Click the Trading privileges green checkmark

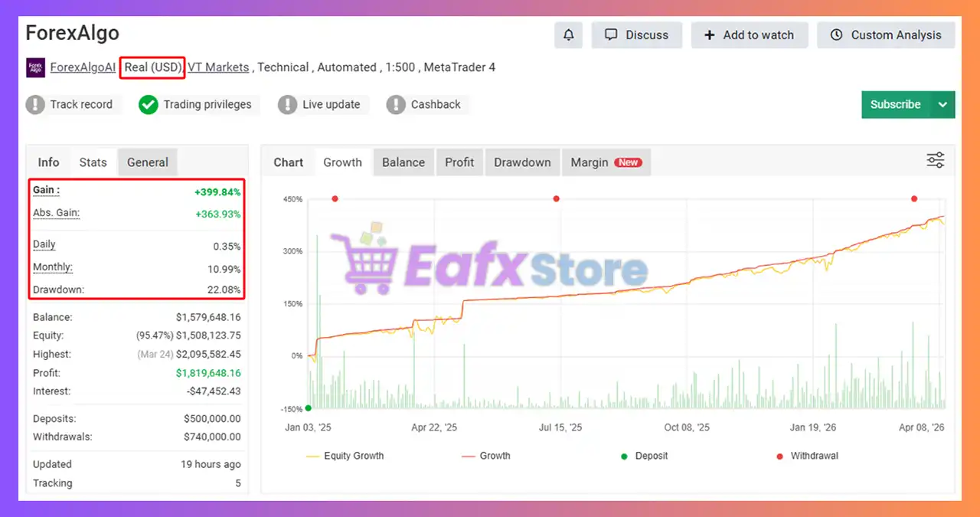(x=149, y=105)
